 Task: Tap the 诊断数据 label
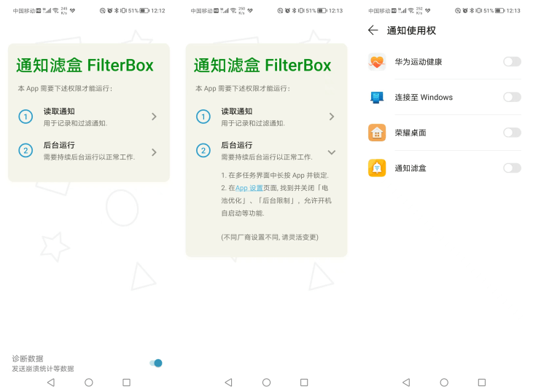28,358
